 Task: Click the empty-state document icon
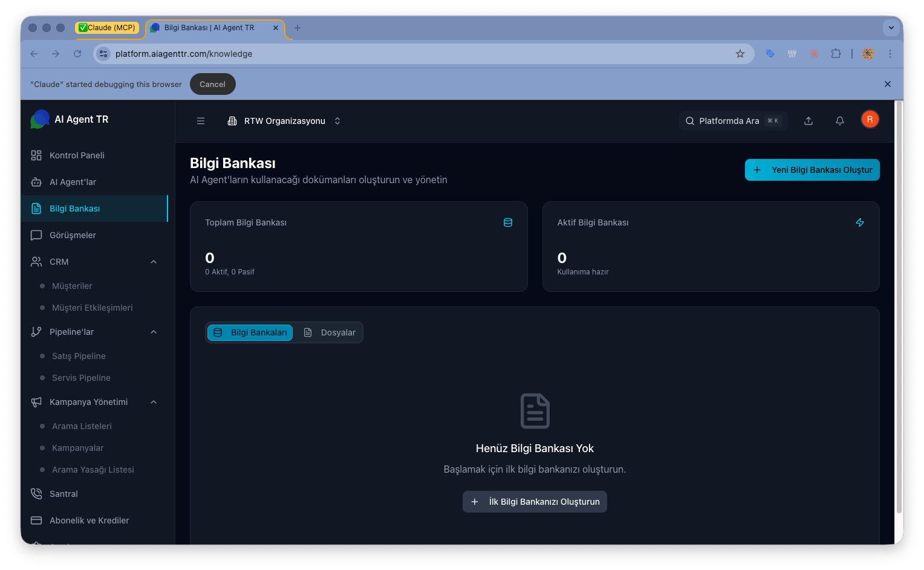[535, 411]
